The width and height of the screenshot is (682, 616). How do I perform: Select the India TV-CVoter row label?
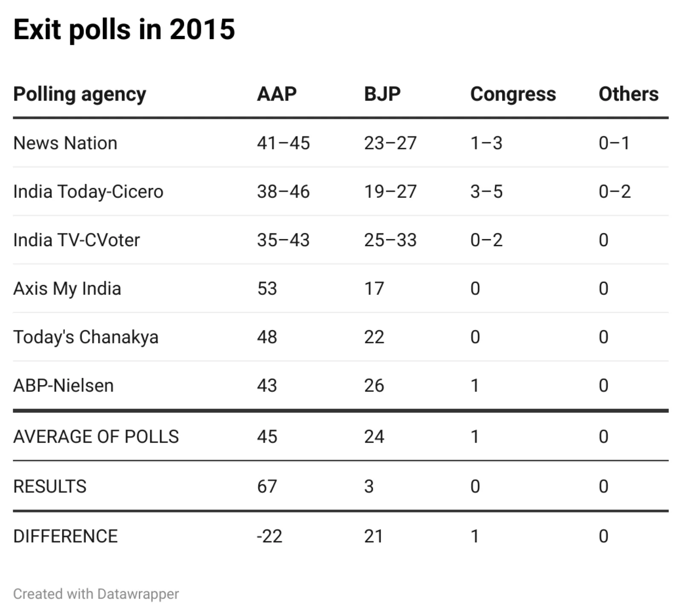[77, 240]
